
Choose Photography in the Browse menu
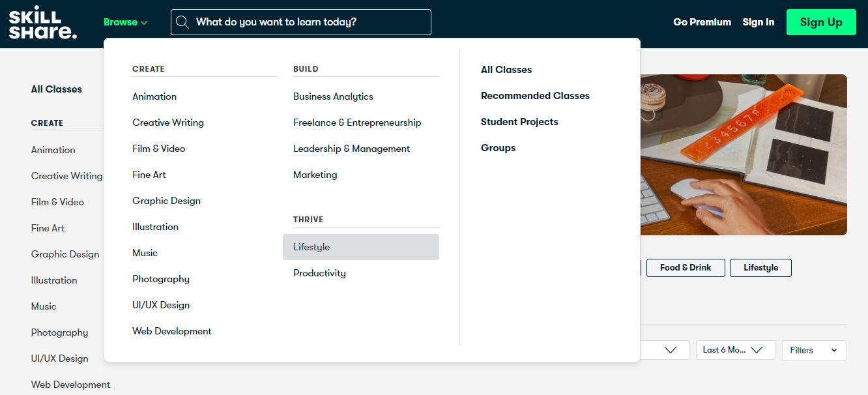[x=161, y=279]
